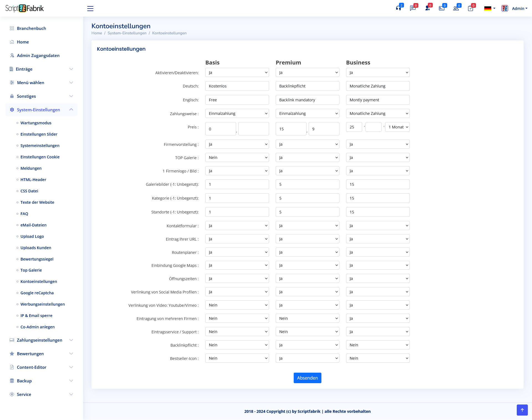Expand the Zahlungseinstellungen chevron
This screenshot has height=420, width=532.
[71, 340]
